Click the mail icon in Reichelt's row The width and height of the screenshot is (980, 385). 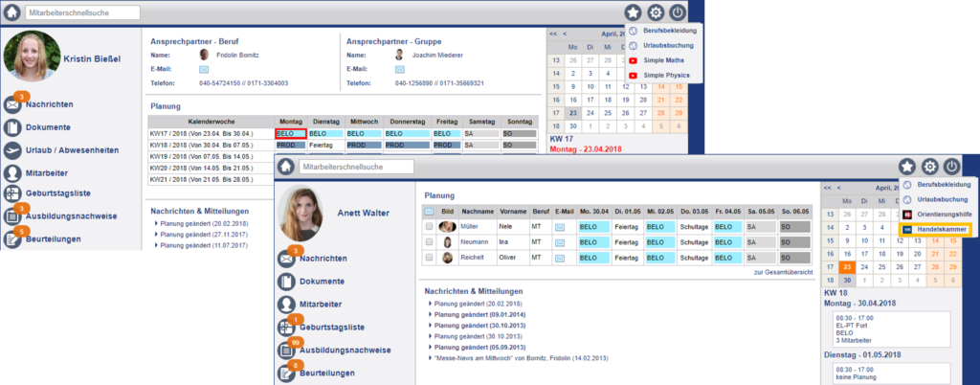(559, 258)
